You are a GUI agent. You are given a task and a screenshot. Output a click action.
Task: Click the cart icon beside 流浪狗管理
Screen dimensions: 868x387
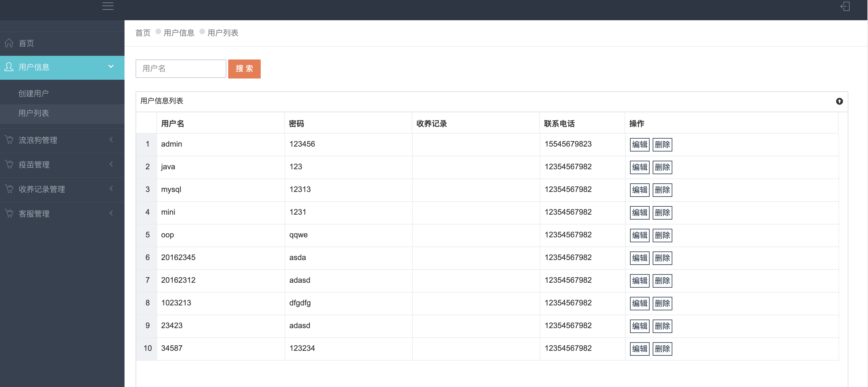coord(9,140)
